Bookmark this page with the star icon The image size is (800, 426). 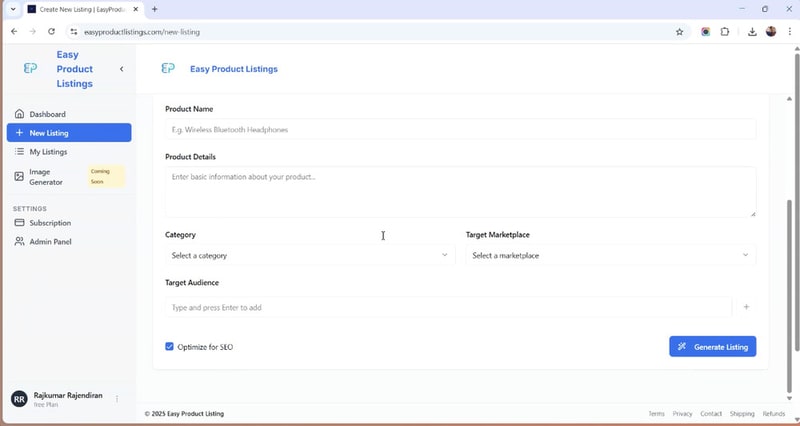(680, 31)
